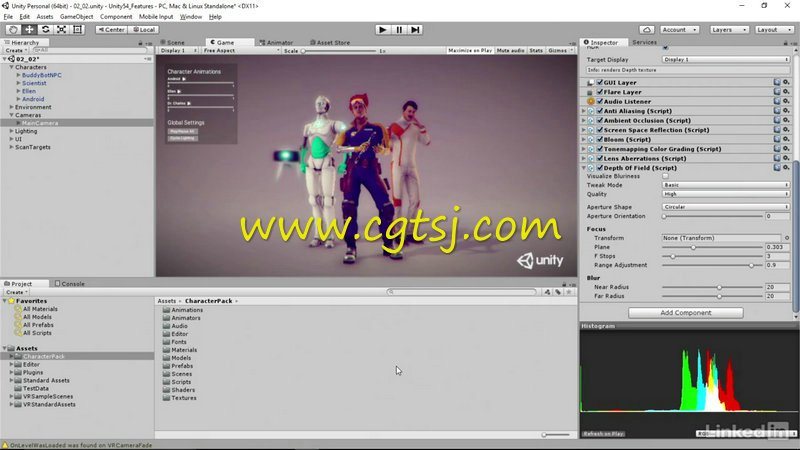Screen dimensions: 800x450
Task: Open the Quality dropdown
Action: point(726,194)
